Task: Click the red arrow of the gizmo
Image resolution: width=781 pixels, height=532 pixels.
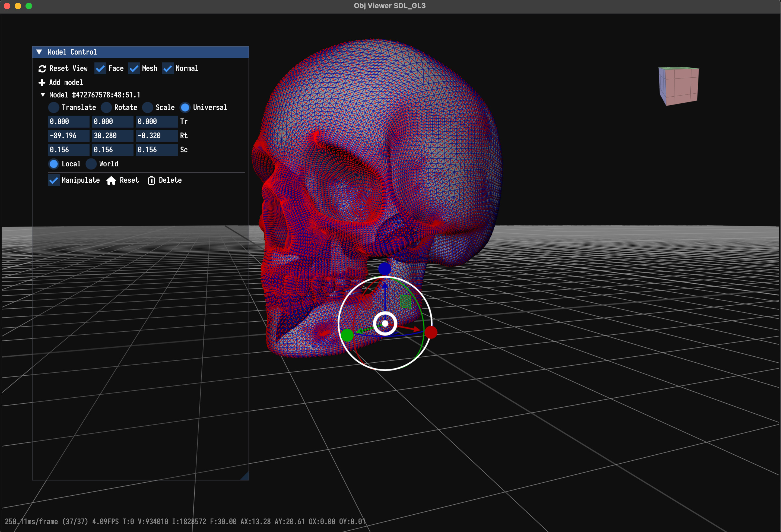Action: (409, 328)
